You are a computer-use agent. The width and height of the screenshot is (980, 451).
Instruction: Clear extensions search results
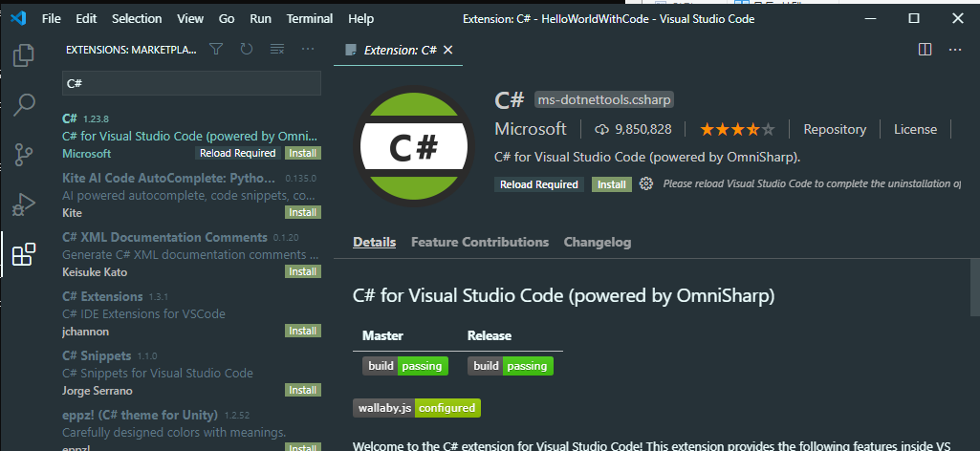[277, 50]
